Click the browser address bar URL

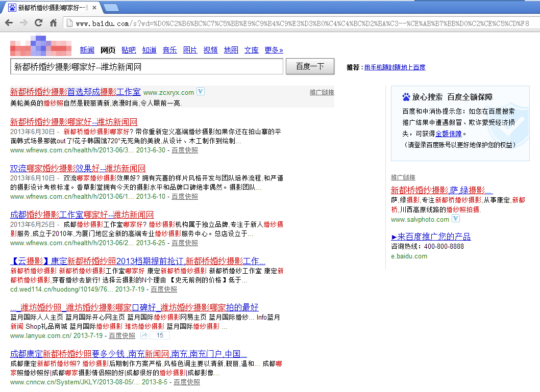[301, 23]
